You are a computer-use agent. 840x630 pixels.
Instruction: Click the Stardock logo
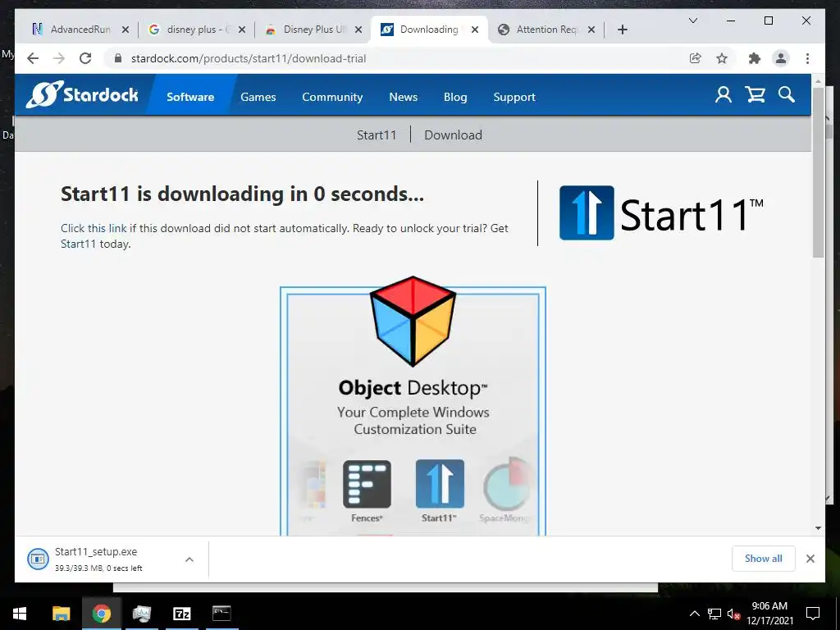(x=82, y=95)
